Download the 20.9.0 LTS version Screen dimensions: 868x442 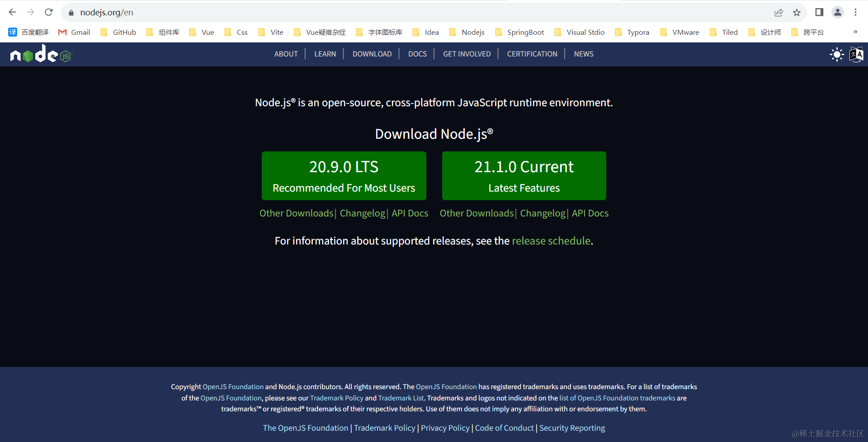click(344, 176)
